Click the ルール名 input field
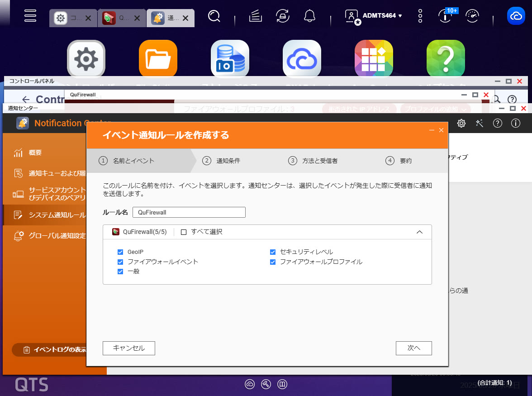This screenshot has width=532, height=396. pos(189,212)
